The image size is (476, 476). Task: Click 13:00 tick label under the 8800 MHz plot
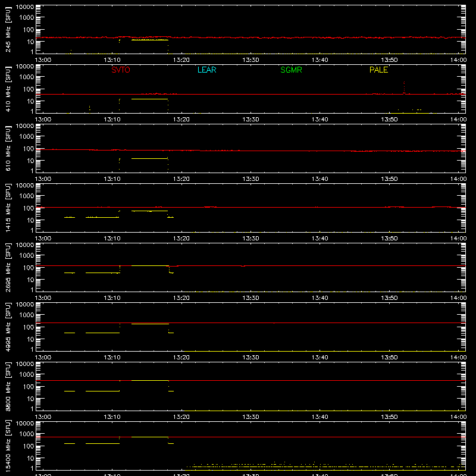[43, 417]
